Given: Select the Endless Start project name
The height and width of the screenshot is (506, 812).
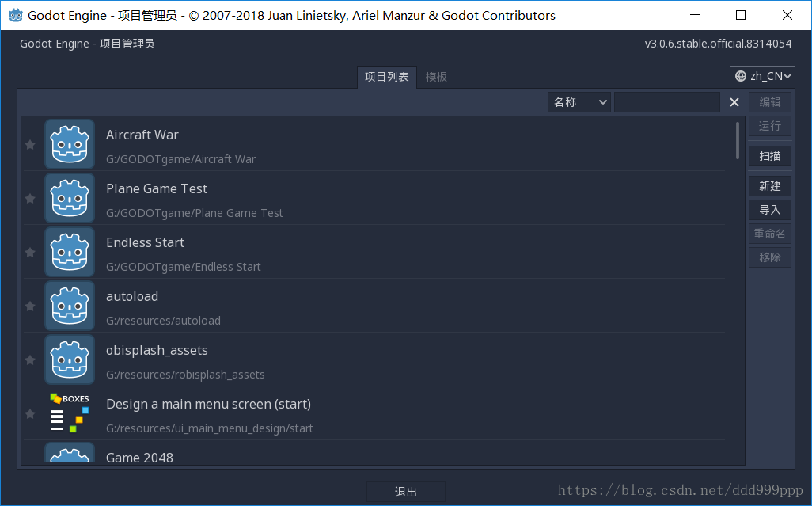Looking at the screenshot, I should pyautogui.click(x=146, y=242).
